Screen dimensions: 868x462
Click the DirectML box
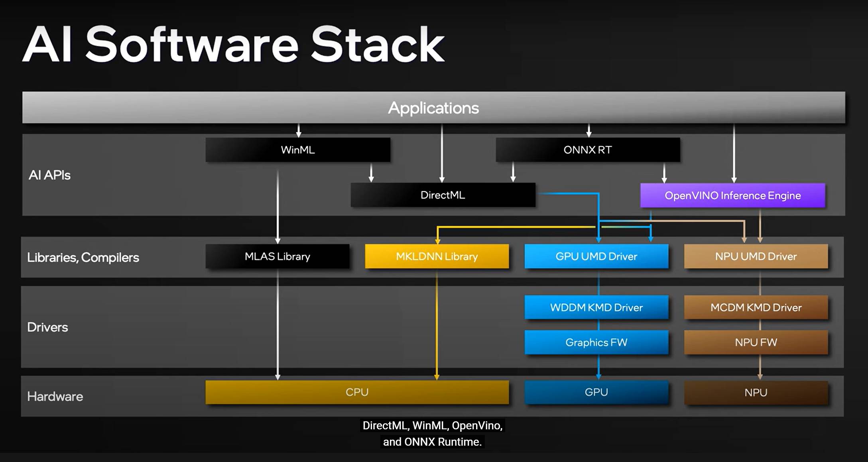click(x=443, y=195)
